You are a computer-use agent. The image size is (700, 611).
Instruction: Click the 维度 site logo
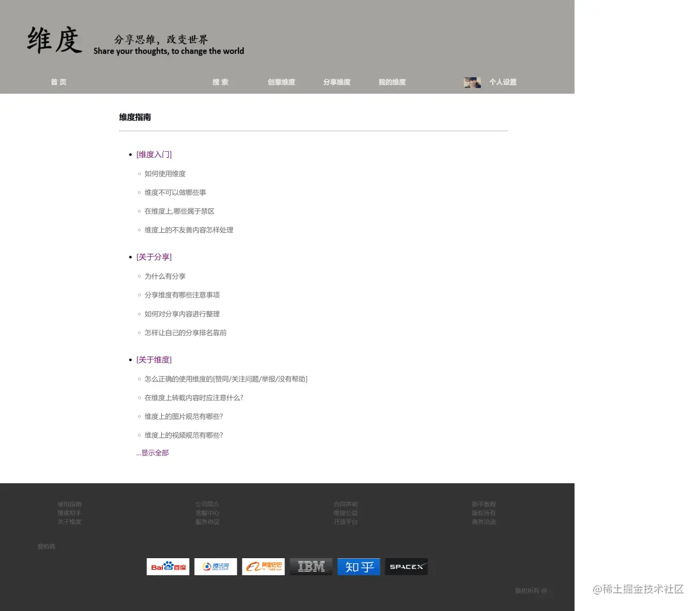(x=55, y=40)
